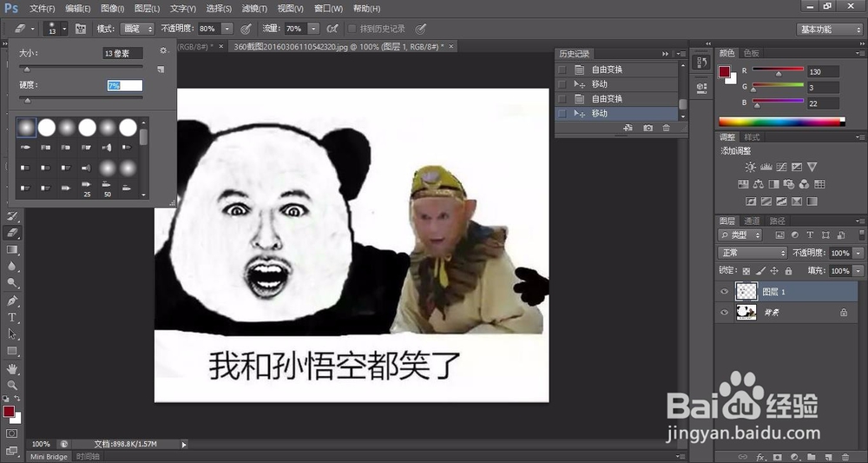
Task: Delete current history state trash icon
Action: tap(666, 128)
